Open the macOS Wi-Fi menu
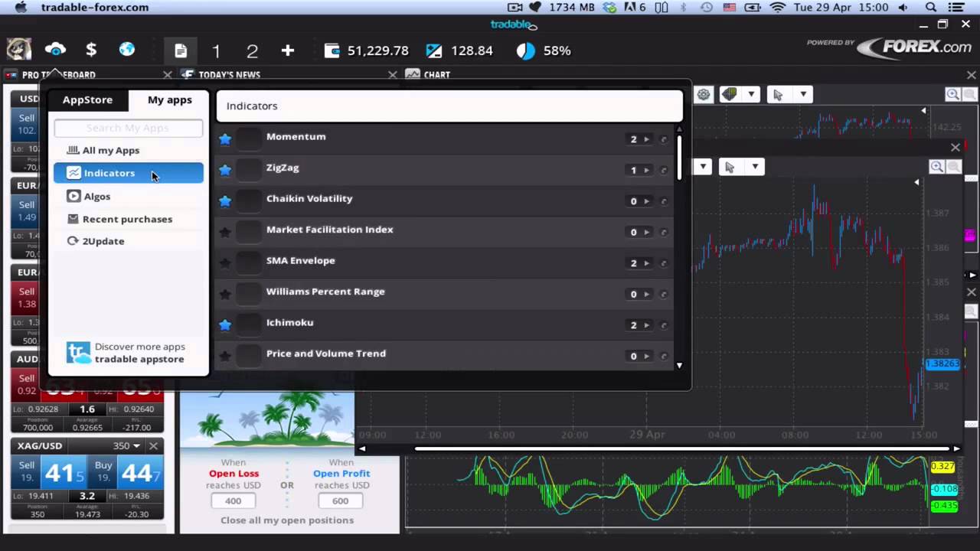This screenshot has width=980, height=551. 778,7
